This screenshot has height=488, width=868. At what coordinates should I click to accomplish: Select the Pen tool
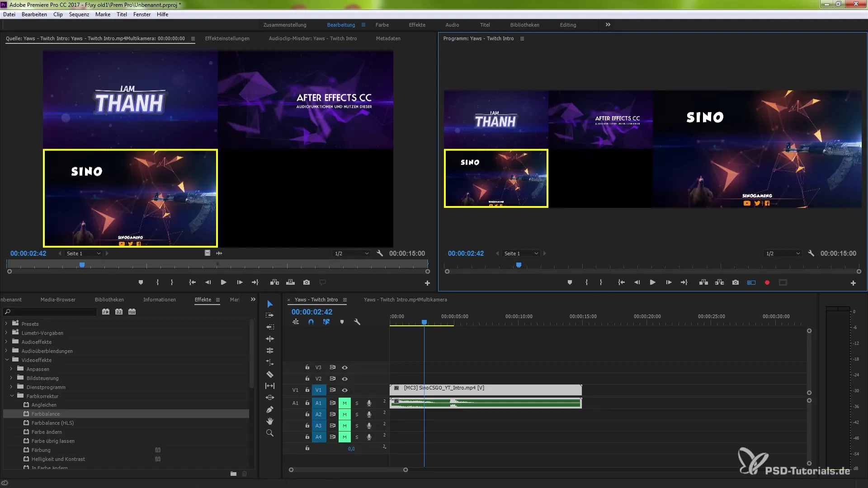[x=270, y=409]
